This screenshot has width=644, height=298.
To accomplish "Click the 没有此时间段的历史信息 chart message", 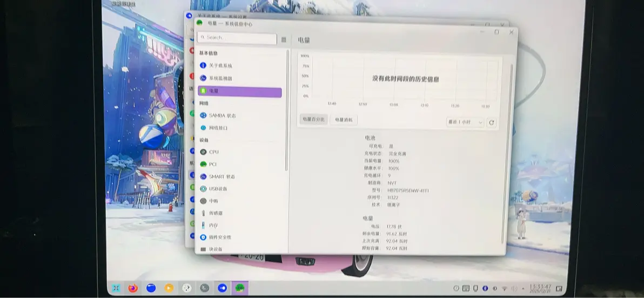I will click(405, 79).
